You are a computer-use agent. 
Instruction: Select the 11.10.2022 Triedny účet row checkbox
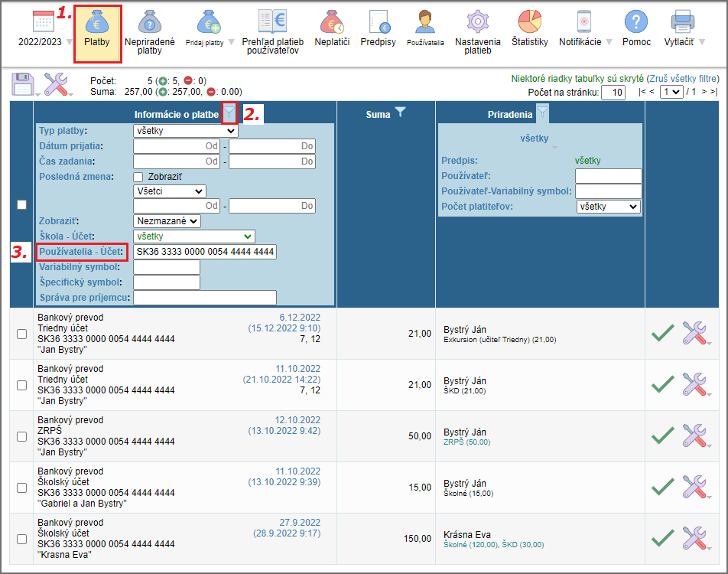tap(22, 385)
